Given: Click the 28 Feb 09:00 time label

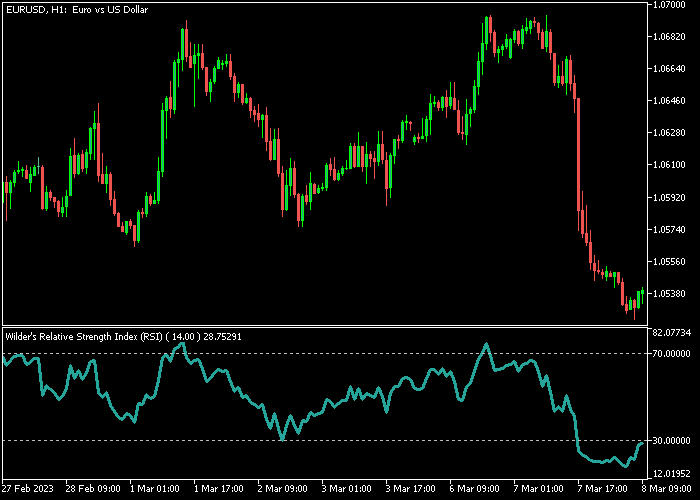Looking at the screenshot, I should pos(93,488).
